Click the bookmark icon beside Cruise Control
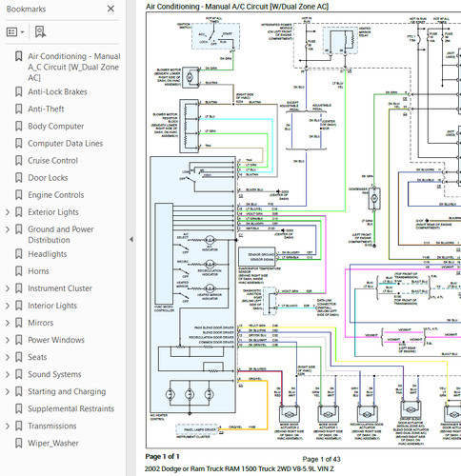This screenshot has height=476, width=461. [x=19, y=161]
